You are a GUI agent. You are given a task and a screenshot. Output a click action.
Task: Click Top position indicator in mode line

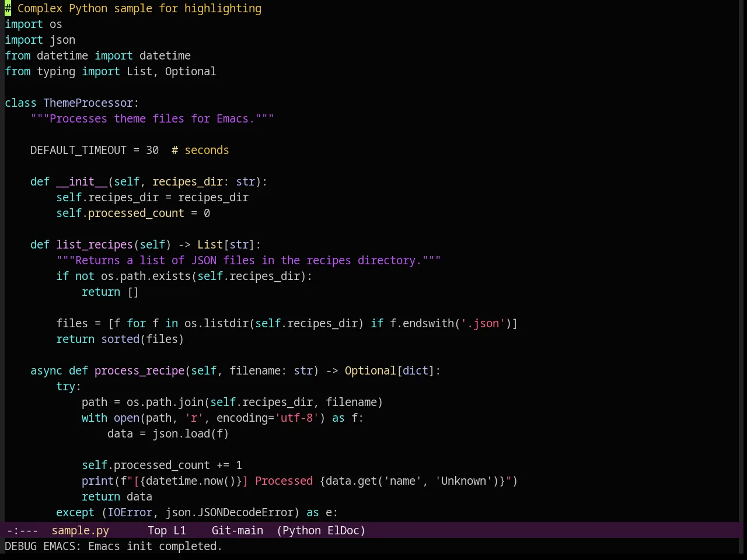157,530
